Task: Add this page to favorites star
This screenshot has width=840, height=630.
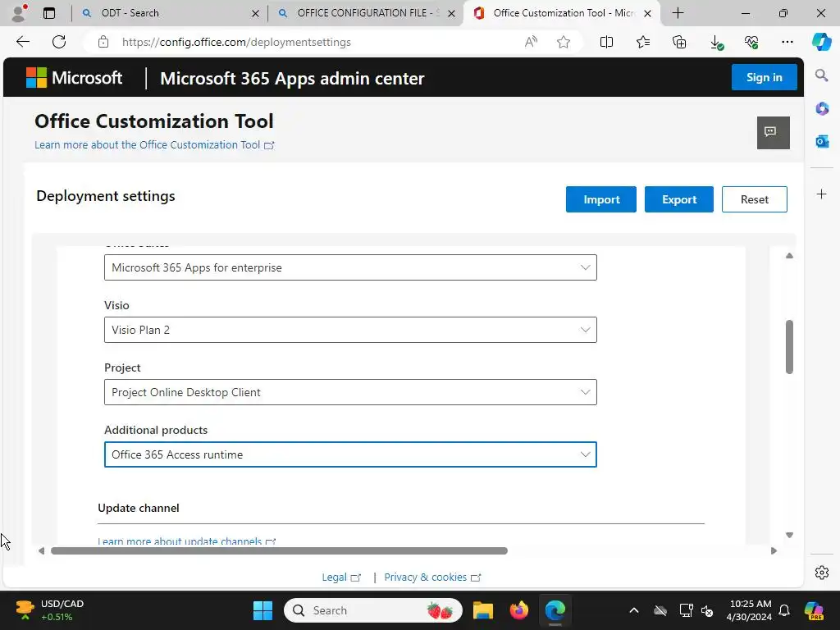Action: 564,42
